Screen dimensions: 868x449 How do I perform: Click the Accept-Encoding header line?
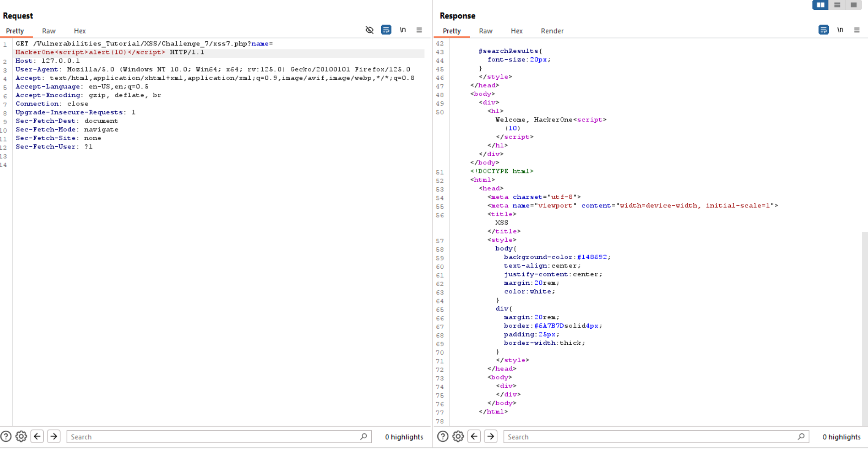click(88, 95)
